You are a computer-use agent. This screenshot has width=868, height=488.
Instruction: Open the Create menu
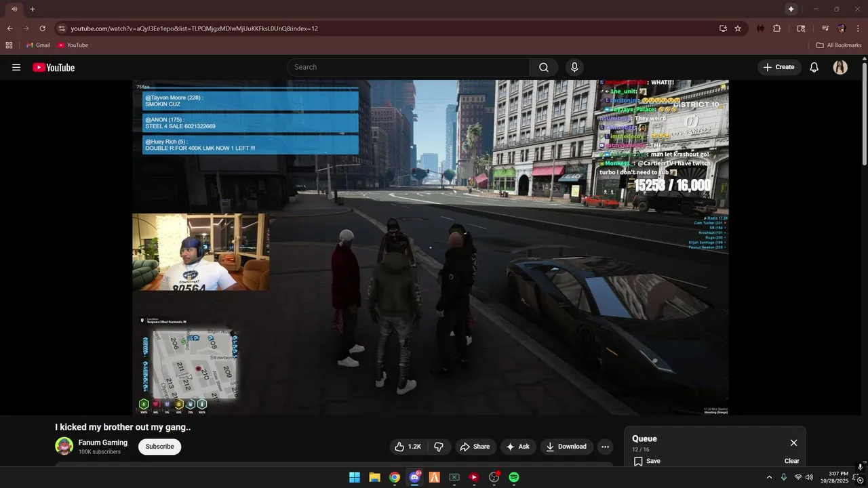pos(779,67)
